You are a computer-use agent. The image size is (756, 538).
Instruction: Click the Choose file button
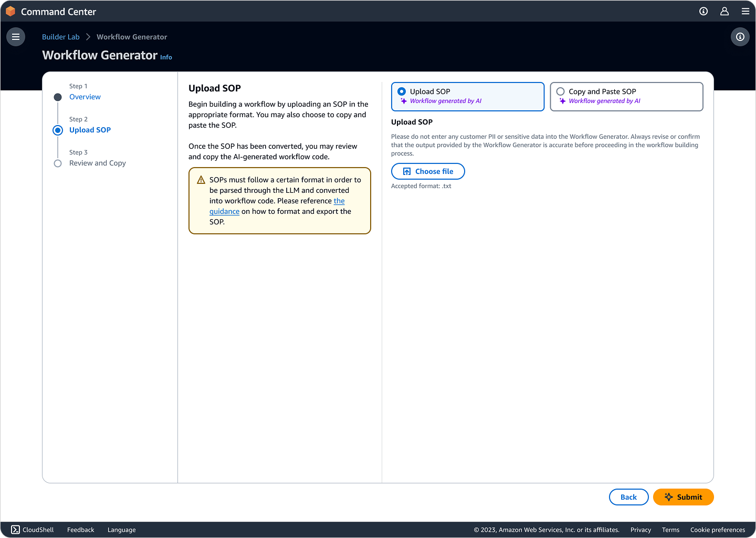tap(428, 171)
